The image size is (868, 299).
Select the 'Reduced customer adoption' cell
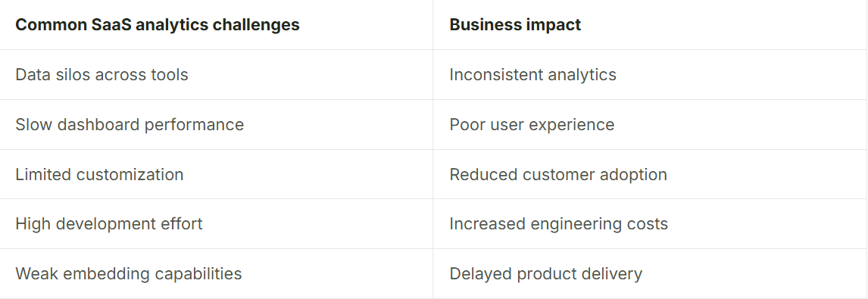pos(650,174)
